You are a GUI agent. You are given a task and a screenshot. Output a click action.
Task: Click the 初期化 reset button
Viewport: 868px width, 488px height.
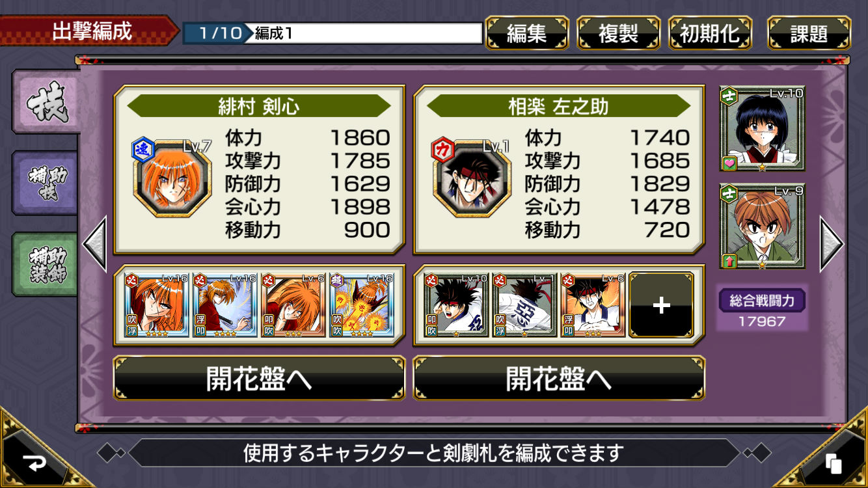pyautogui.click(x=711, y=33)
